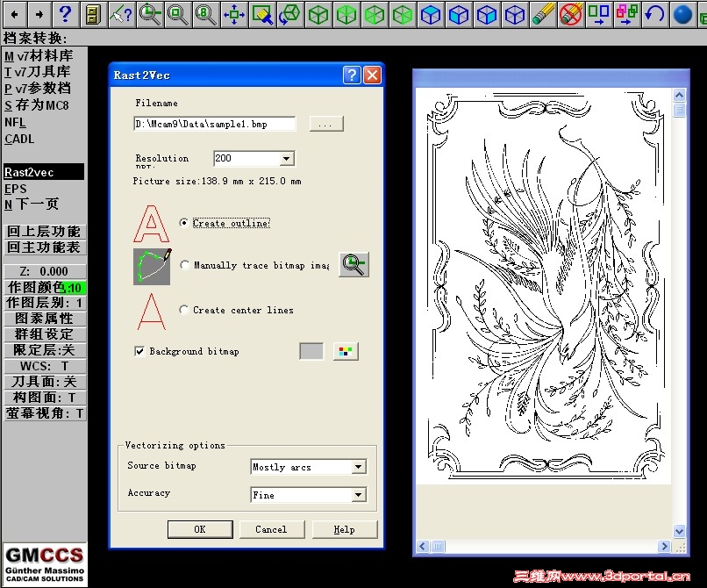Click the pencil eraser delete icon
The image size is (707, 588).
[x=542, y=14]
